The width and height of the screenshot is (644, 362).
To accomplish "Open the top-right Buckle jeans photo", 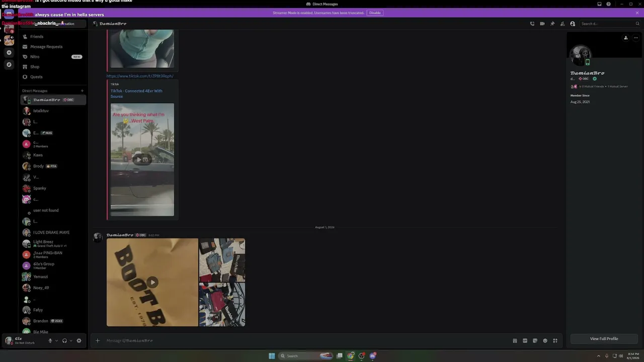I will tap(222, 260).
